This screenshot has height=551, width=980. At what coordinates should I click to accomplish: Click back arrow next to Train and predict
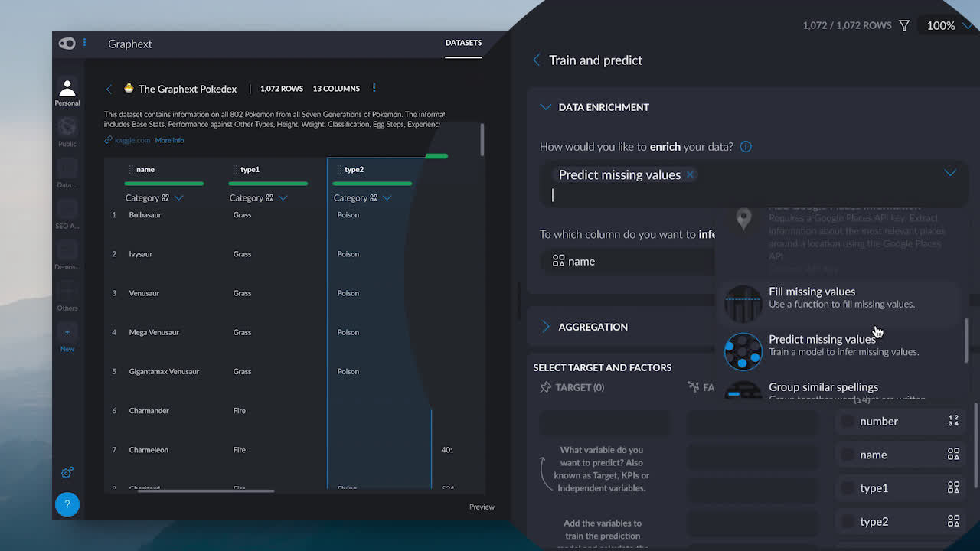[537, 60]
